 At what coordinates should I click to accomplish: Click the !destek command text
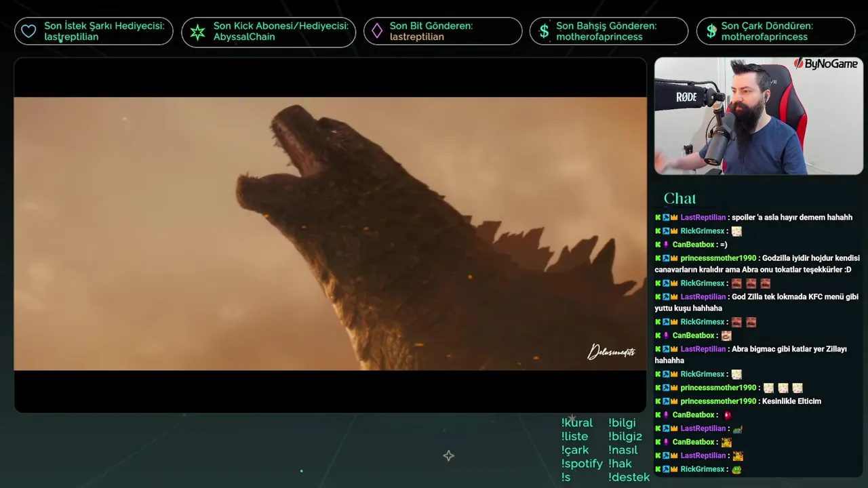click(629, 477)
